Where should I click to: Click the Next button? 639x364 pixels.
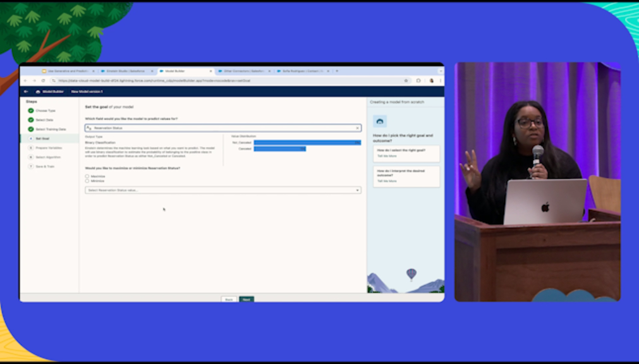246,299
